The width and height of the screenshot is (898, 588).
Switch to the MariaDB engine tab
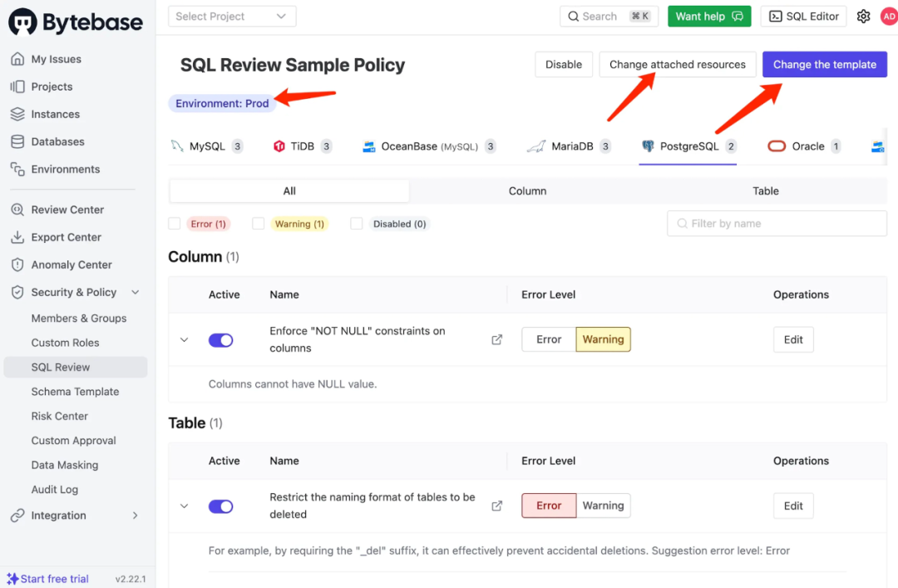click(570, 146)
